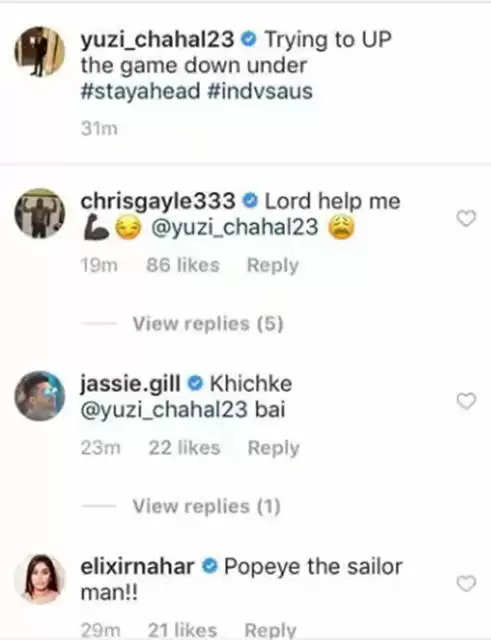Open elixirnahar's profile avatar
Viewport: 491px width, 640px height.
point(40,578)
